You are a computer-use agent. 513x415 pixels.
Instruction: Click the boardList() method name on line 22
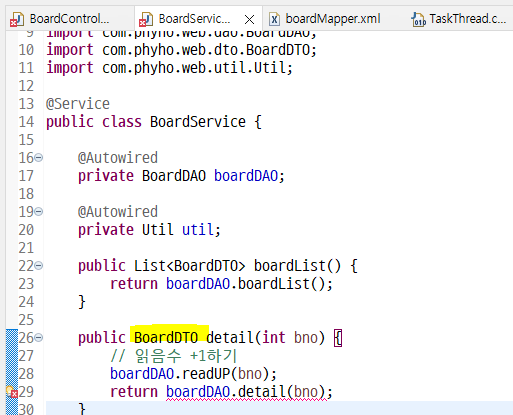pos(289,266)
